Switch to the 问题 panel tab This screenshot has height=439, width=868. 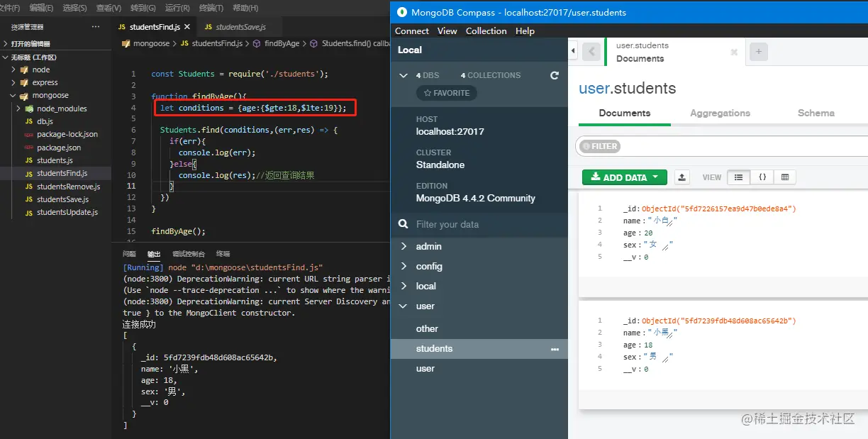coord(129,254)
